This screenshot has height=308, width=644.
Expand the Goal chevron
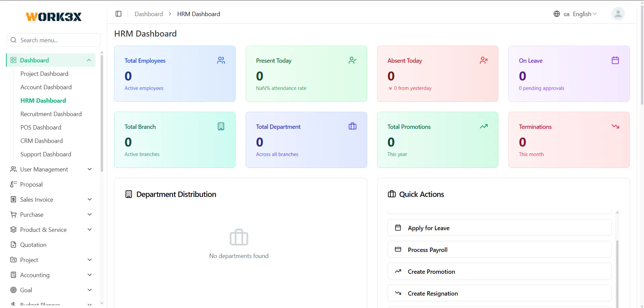90,290
